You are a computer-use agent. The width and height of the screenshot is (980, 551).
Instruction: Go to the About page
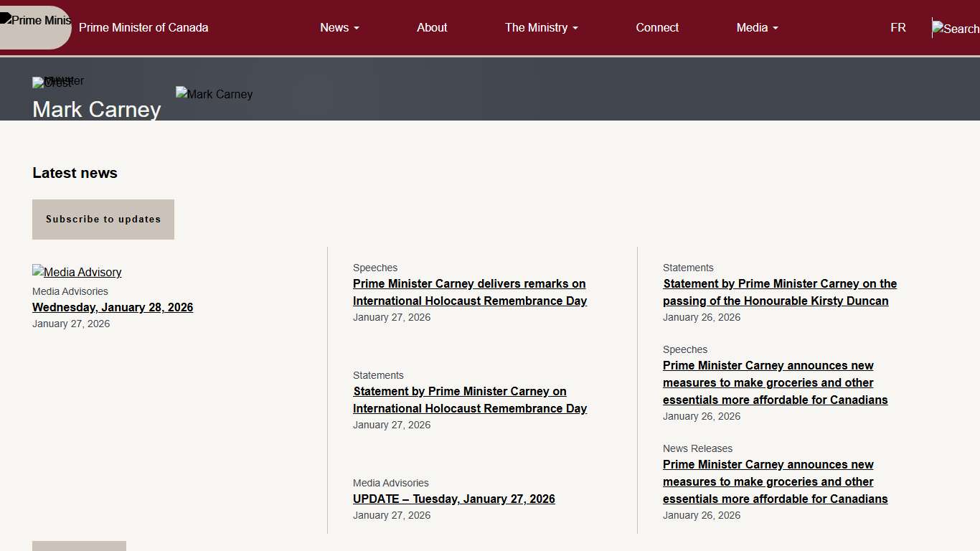point(432,27)
